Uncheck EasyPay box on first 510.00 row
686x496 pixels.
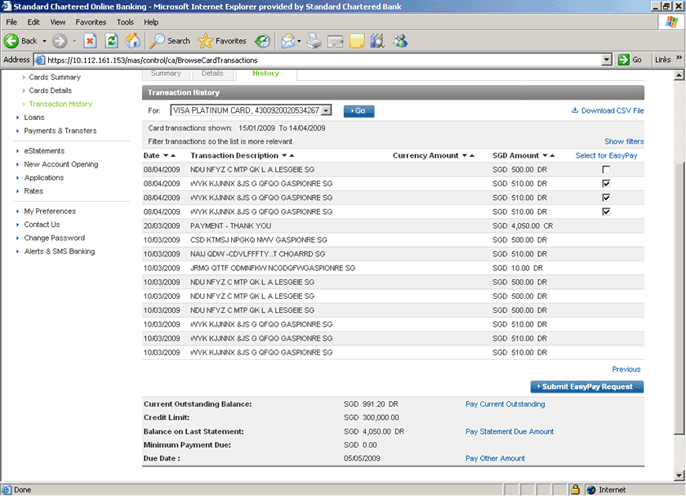[606, 183]
